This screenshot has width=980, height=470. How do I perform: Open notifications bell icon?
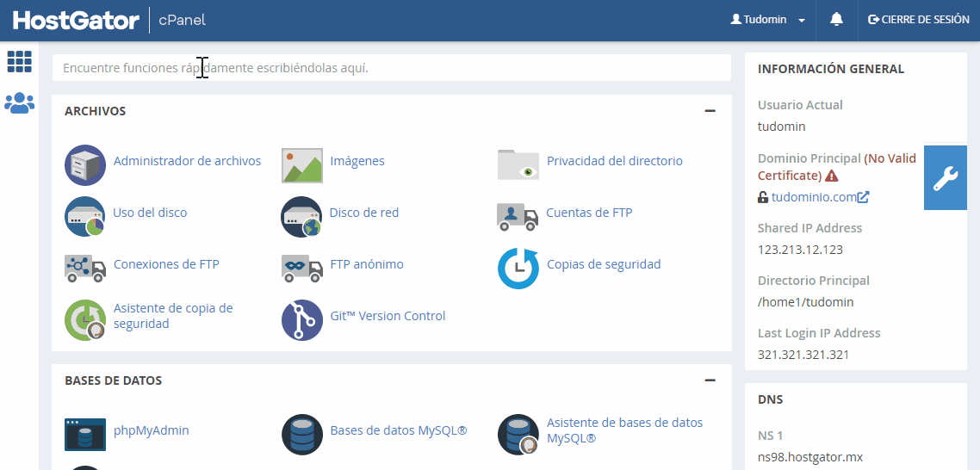point(836,20)
